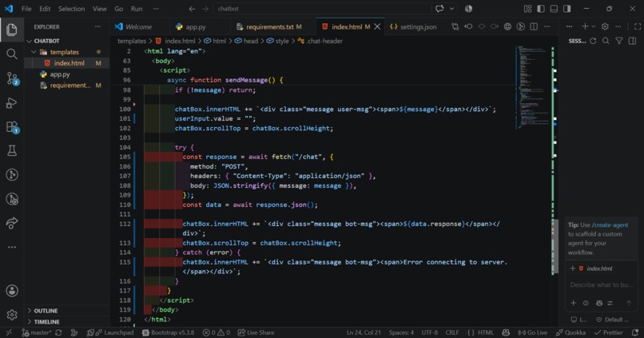
Task: Toggle Go Live server
Action: click(x=533, y=332)
